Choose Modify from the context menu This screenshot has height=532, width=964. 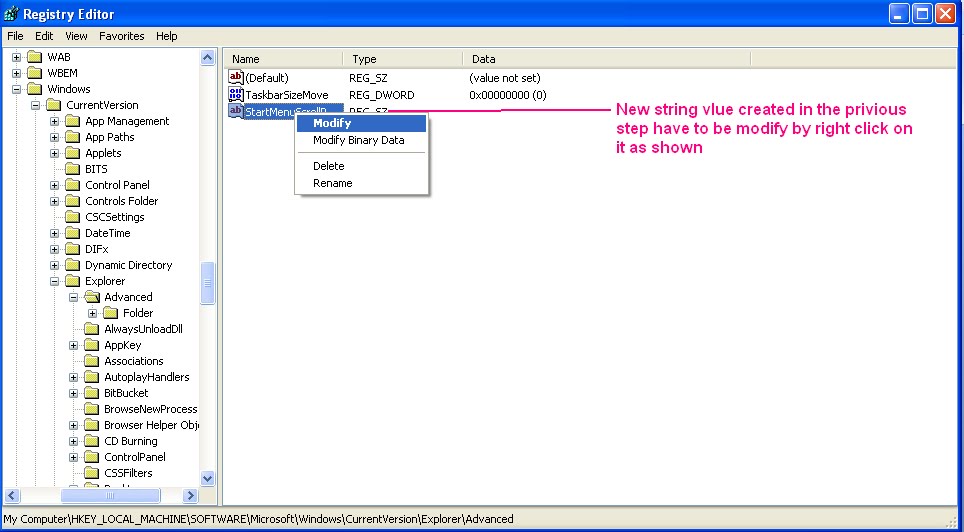click(x=362, y=124)
